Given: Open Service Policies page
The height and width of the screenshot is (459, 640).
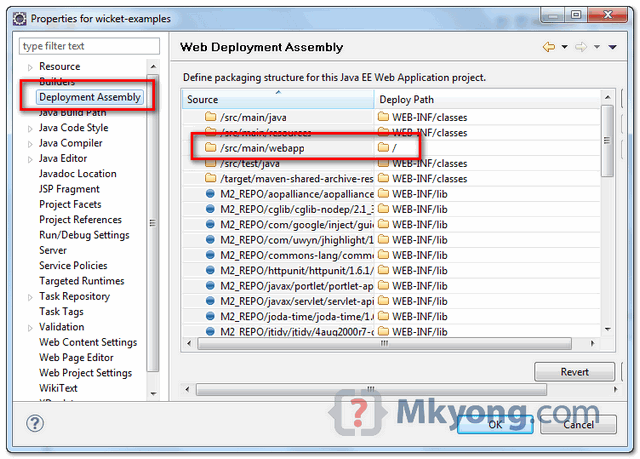Looking at the screenshot, I should [73, 266].
